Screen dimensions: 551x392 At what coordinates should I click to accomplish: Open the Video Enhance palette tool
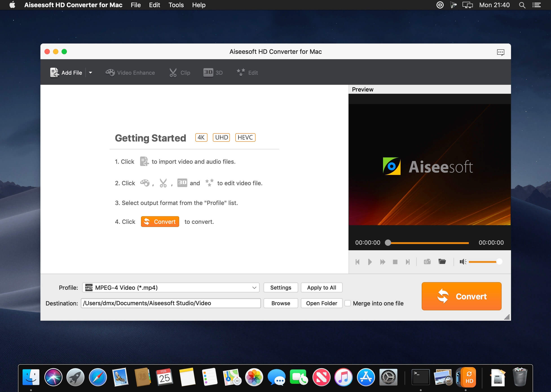110,72
